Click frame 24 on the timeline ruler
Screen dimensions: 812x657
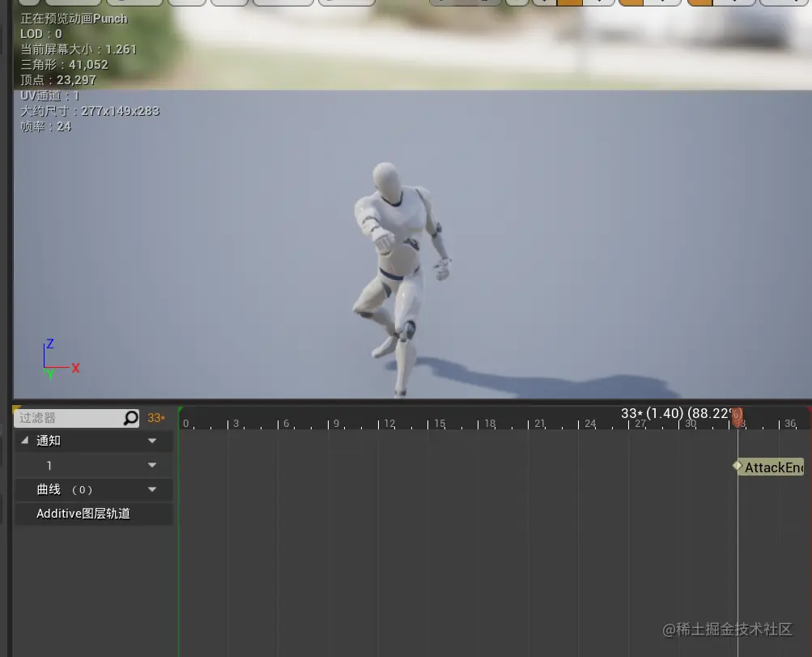point(590,424)
